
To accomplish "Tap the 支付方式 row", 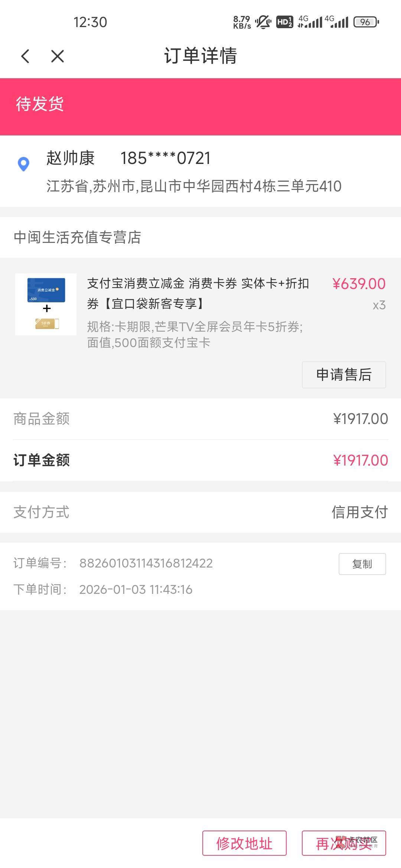I will [x=200, y=512].
